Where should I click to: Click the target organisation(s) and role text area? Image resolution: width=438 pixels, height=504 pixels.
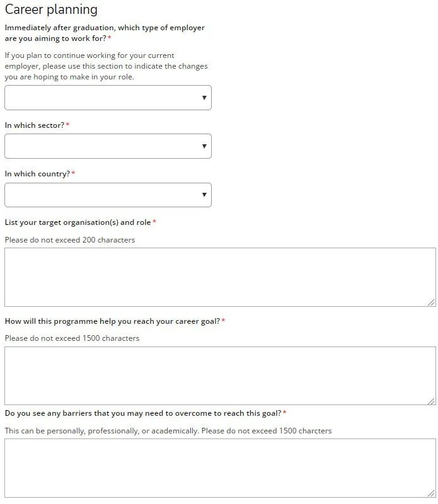[219, 277]
